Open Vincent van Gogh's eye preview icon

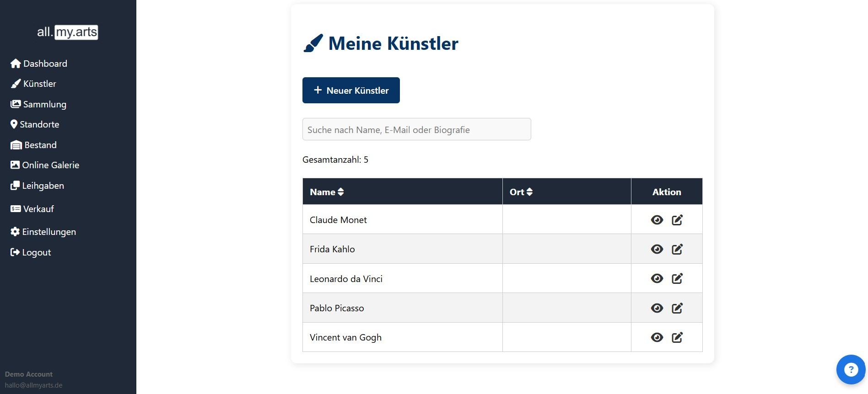pos(657,337)
